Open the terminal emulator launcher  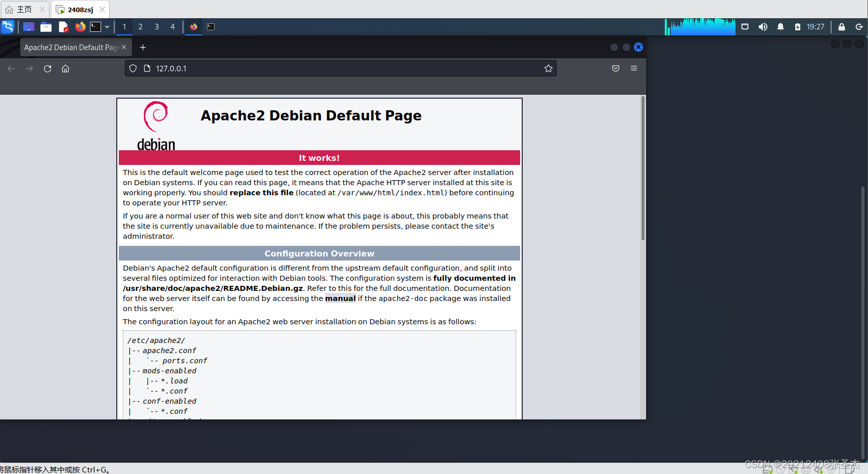pos(96,27)
